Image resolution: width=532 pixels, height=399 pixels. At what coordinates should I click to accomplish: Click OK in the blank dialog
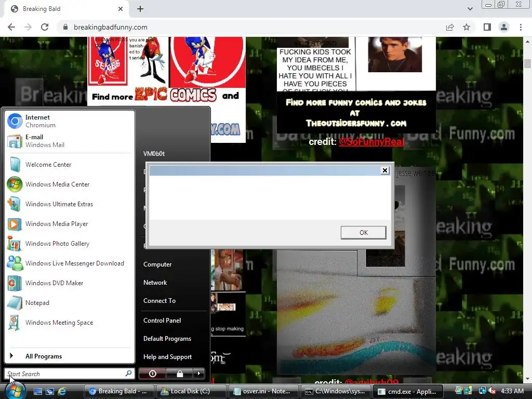coord(363,232)
